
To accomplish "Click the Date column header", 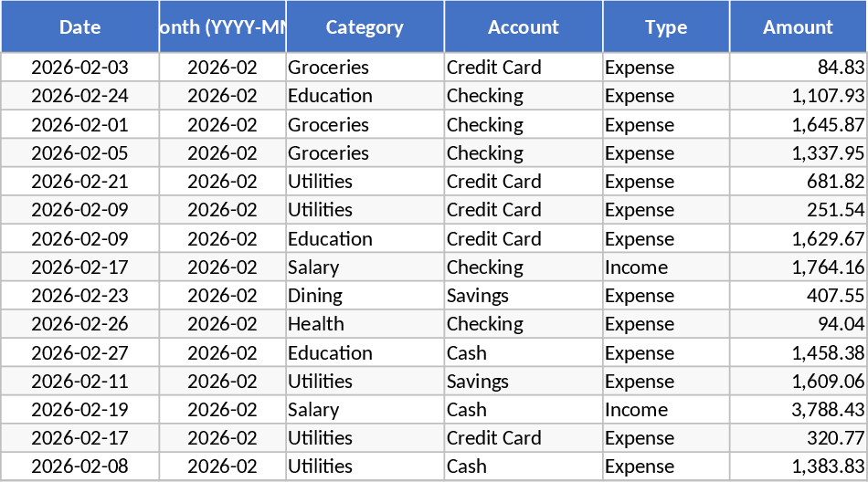I will pyautogui.click(x=79, y=27).
